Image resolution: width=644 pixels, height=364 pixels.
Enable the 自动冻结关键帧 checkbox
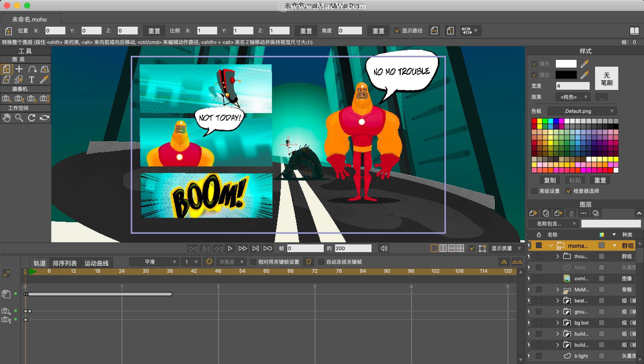(x=321, y=262)
